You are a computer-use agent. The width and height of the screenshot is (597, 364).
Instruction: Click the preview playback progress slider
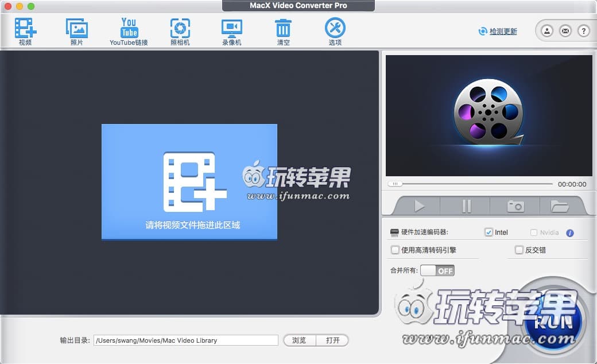coord(470,184)
